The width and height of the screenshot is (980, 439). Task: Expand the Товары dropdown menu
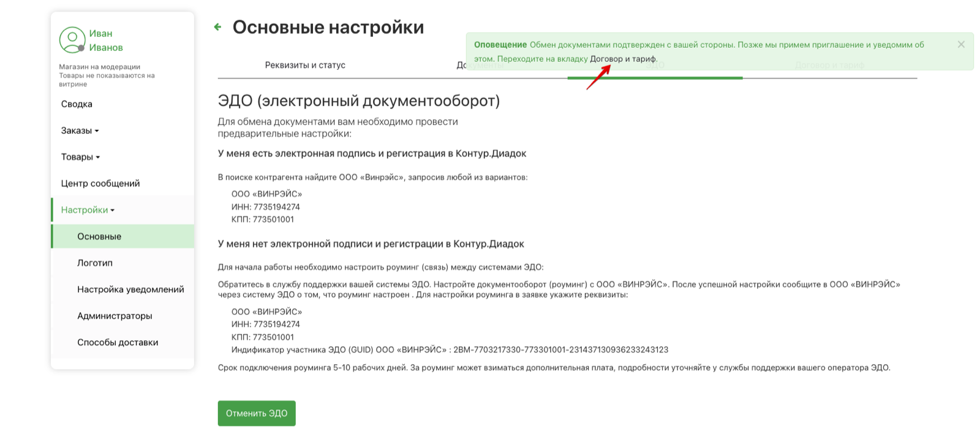pos(80,157)
